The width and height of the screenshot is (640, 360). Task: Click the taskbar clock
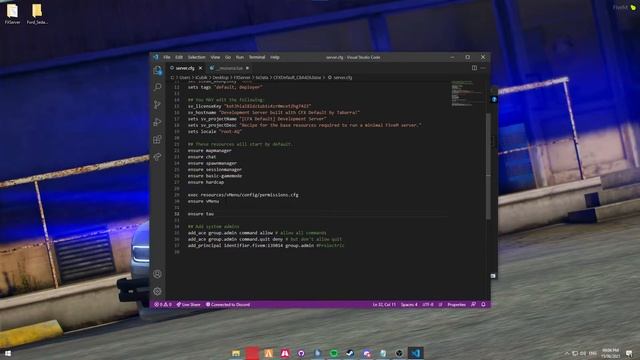(x=610, y=353)
